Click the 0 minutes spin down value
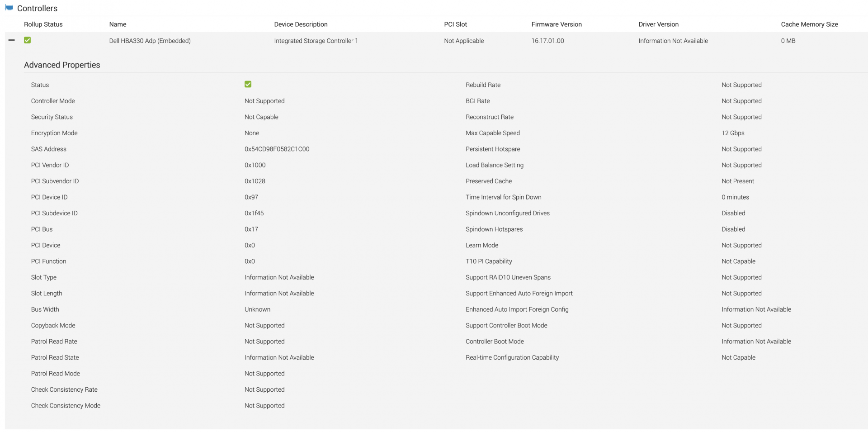868x432 pixels. [735, 197]
